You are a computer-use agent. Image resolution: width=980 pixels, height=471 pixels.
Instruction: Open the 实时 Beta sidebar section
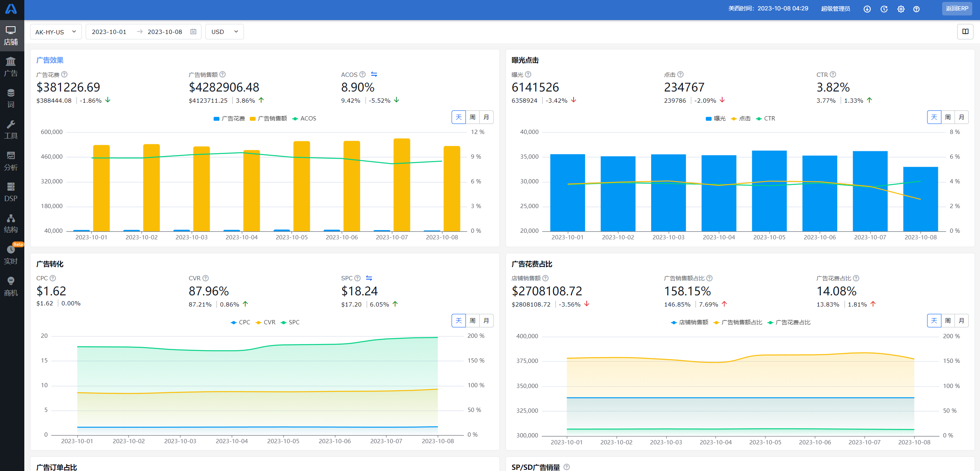click(x=11, y=255)
